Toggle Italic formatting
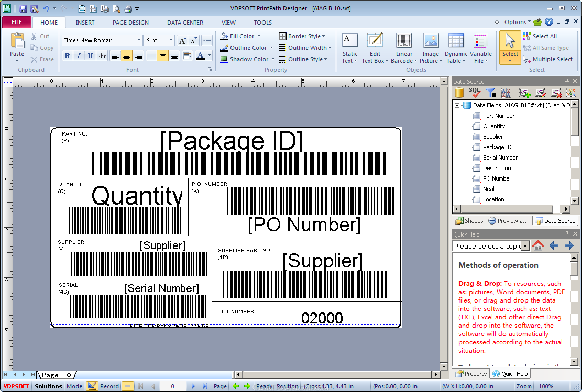The height and width of the screenshot is (392, 582). pyautogui.click(x=79, y=56)
